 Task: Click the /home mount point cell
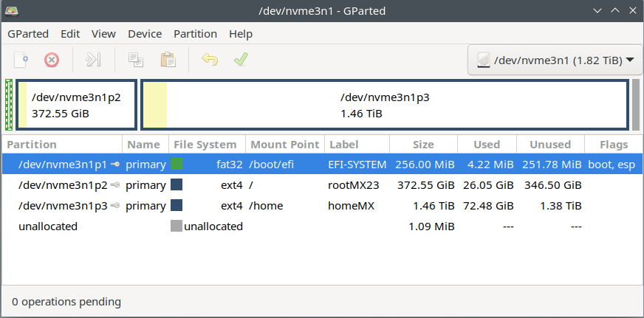[266, 206]
